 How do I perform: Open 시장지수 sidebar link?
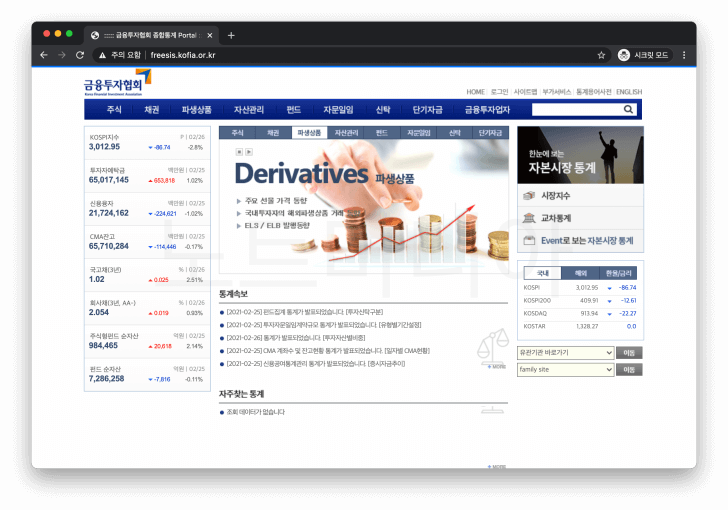556,196
